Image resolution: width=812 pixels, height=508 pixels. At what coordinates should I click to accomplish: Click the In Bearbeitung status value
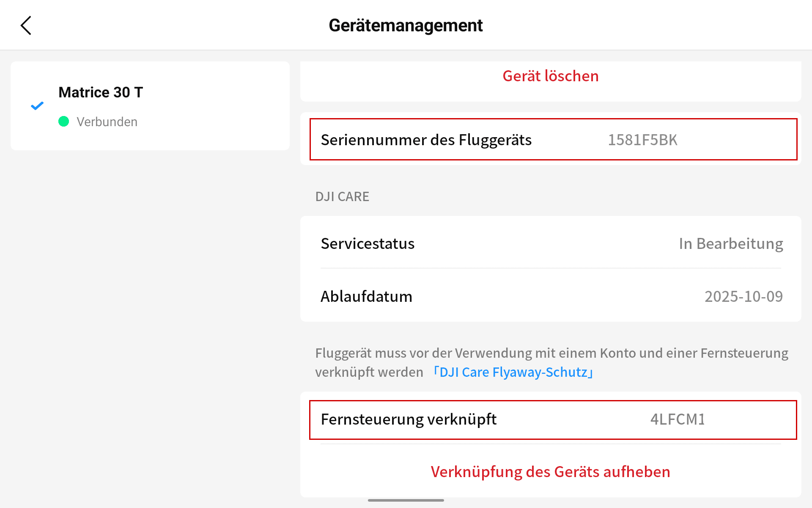coord(731,243)
